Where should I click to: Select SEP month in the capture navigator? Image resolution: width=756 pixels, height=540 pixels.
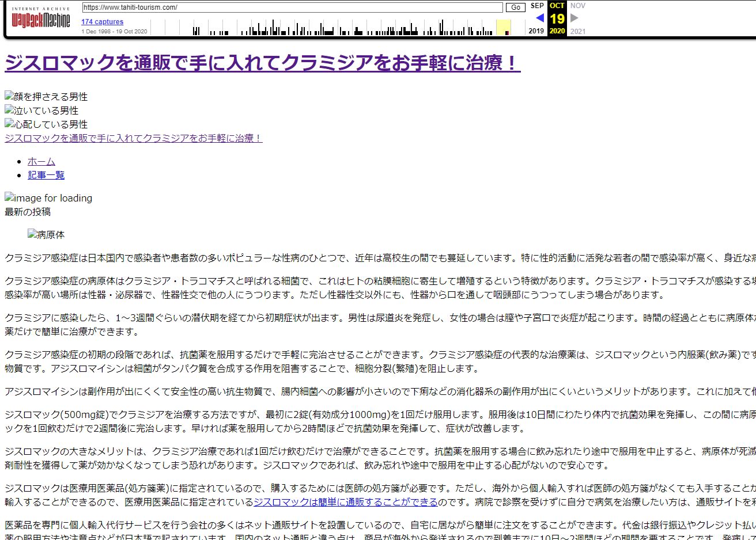(x=537, y=6)
